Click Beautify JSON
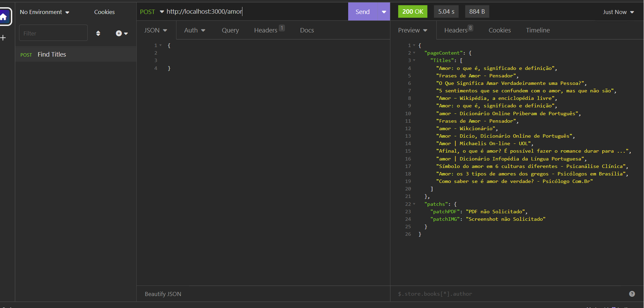Image resolution: width=644 pixels, height=308 pixels. click(x=163, y=294)
